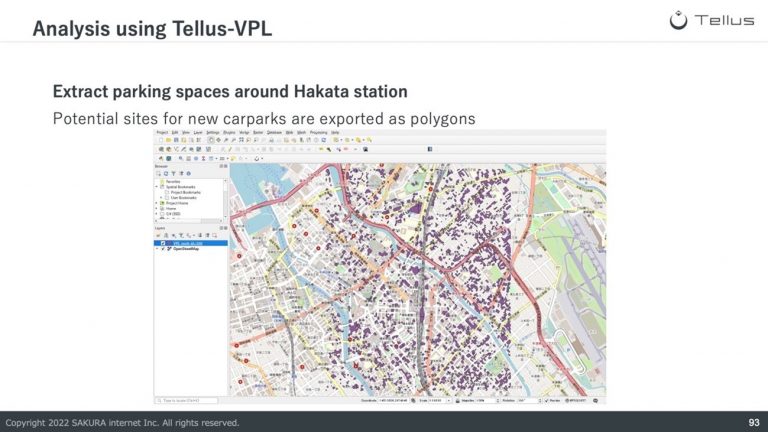Click Add Selected Layers icon in Browser panel
The image size is (768, 432).
pos(159,173)
